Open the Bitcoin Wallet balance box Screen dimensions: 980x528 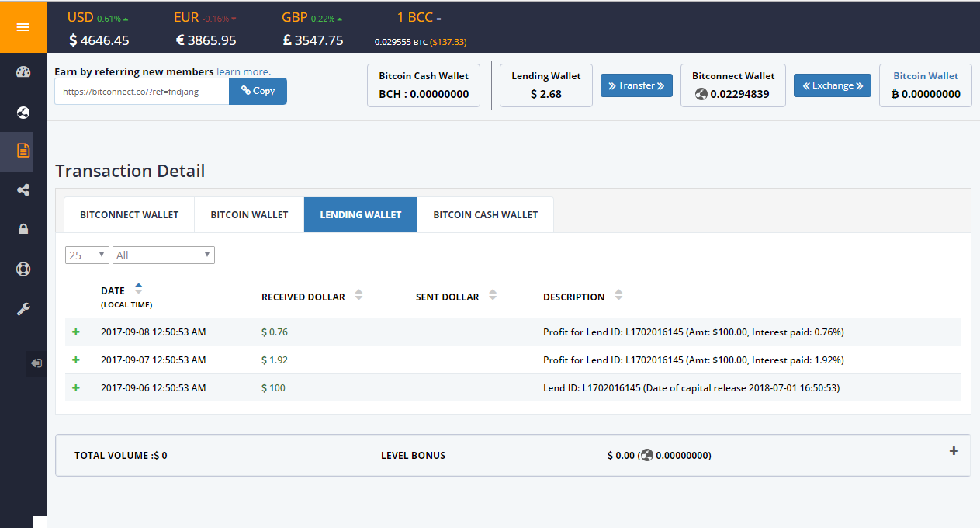[926, 85]
